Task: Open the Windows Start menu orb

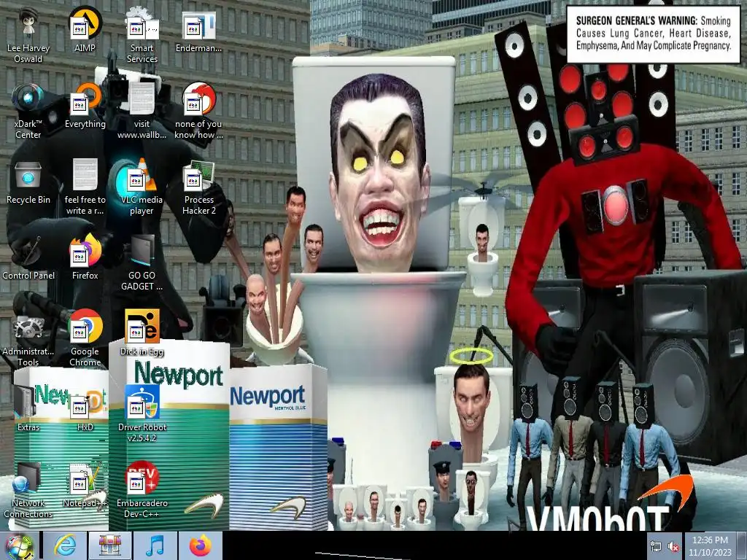Action: coord(19,545)
